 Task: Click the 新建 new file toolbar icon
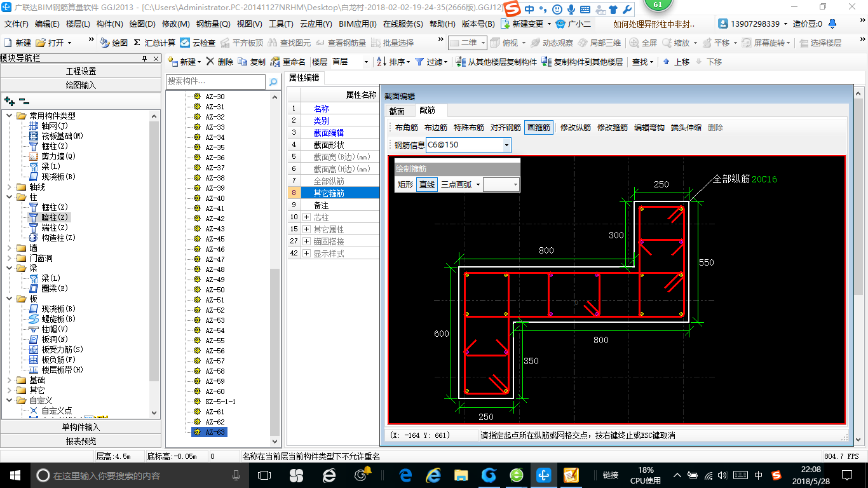click(x=18, y=43)
